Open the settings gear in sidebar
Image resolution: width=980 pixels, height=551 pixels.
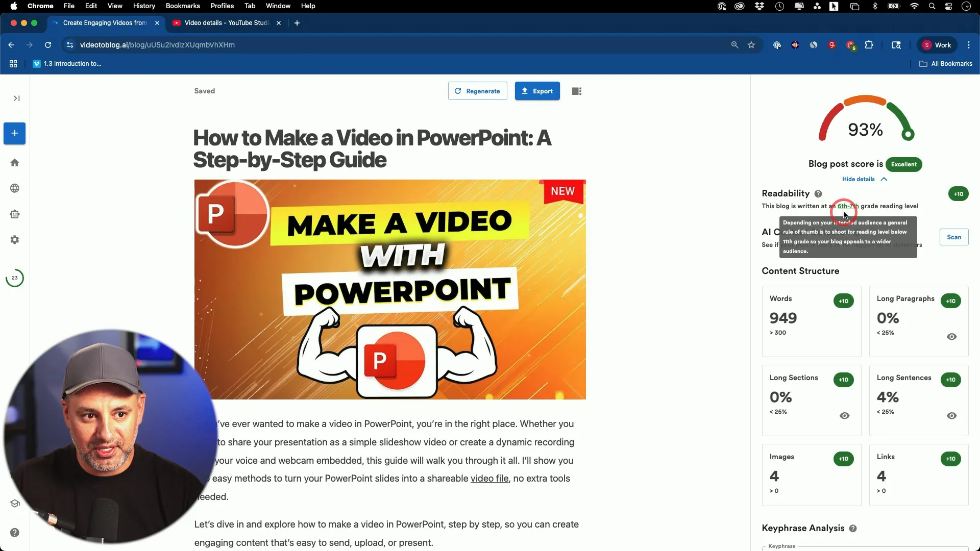(x=15, y=240)
